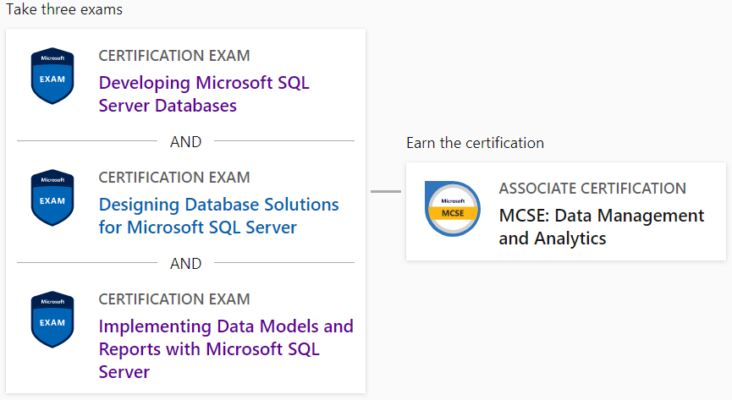Click CERTIFICATION EXAM label above Developing Microsoft SQL

click(174, 56)
